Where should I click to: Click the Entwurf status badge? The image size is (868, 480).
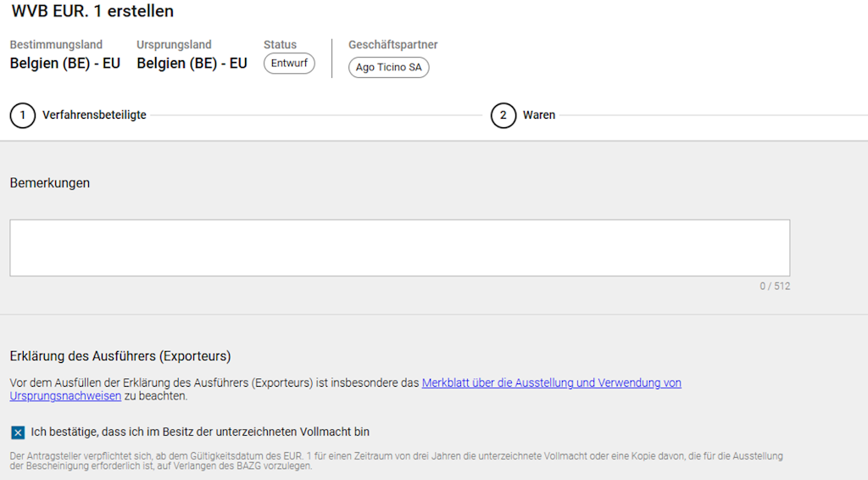pos(289,64)
